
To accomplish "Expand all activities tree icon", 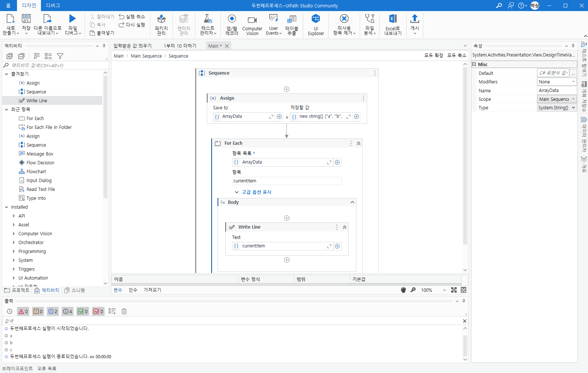I will (10, 56).
